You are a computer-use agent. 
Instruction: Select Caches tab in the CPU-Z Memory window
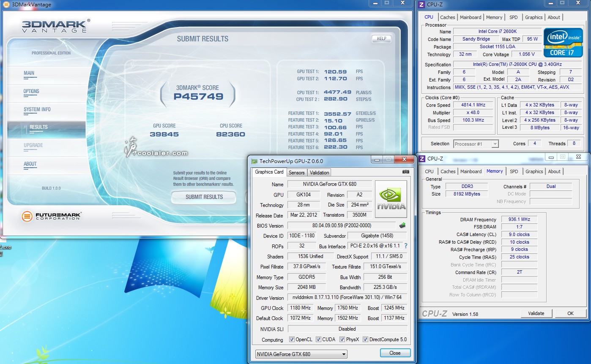click(x=448, y=171)
